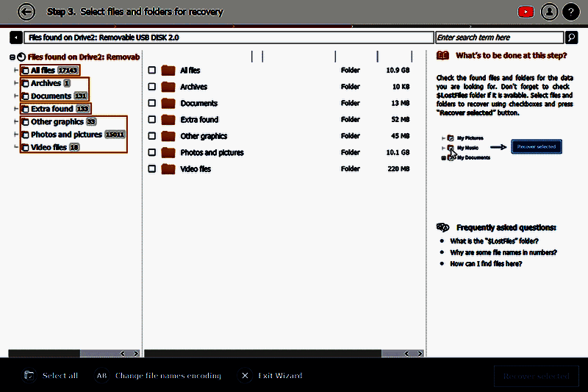Collapse the Files found on Drive2 tree root

[x=12, y=57]
